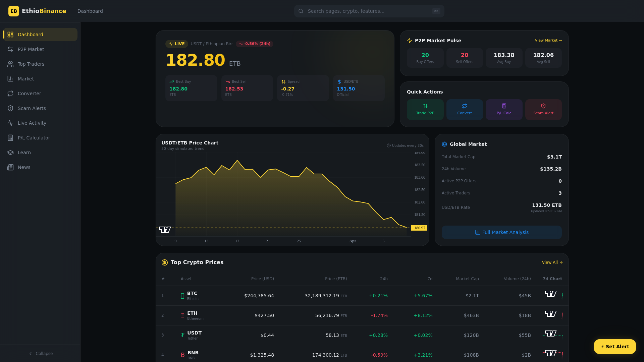Click the Ethereum asset icon

pyautogui.click(x=182, y=315)
